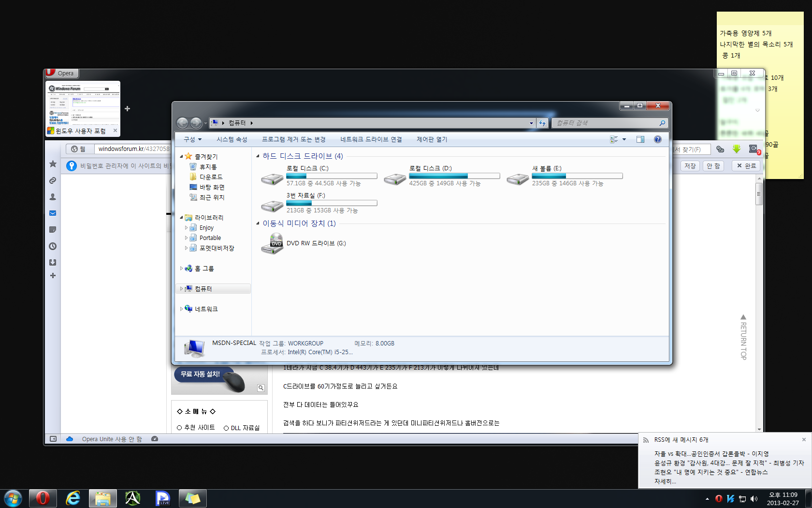Select the 3번 자료실 (F:) drive icon
This screenshot has width=812, height=508.
coord(272,206)
